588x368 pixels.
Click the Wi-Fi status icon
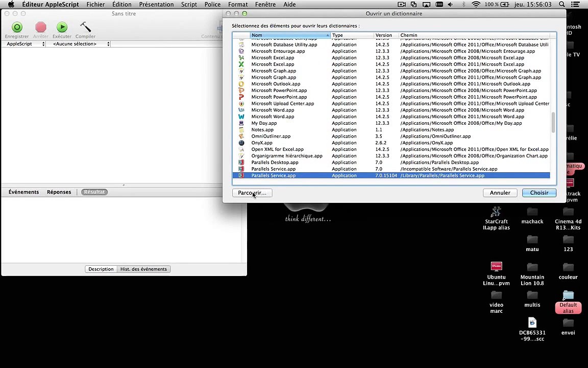476,5
